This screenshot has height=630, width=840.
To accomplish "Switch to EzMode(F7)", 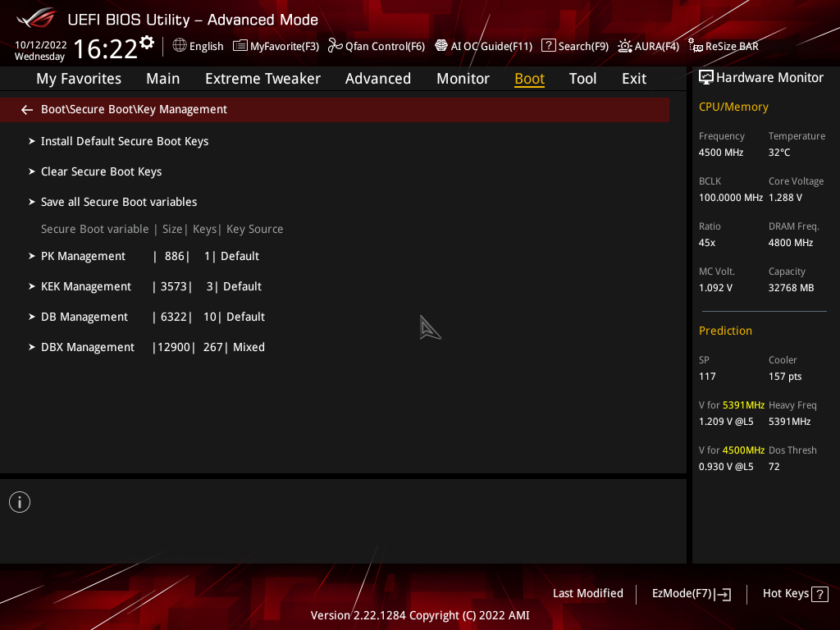I will coord(691,594).
